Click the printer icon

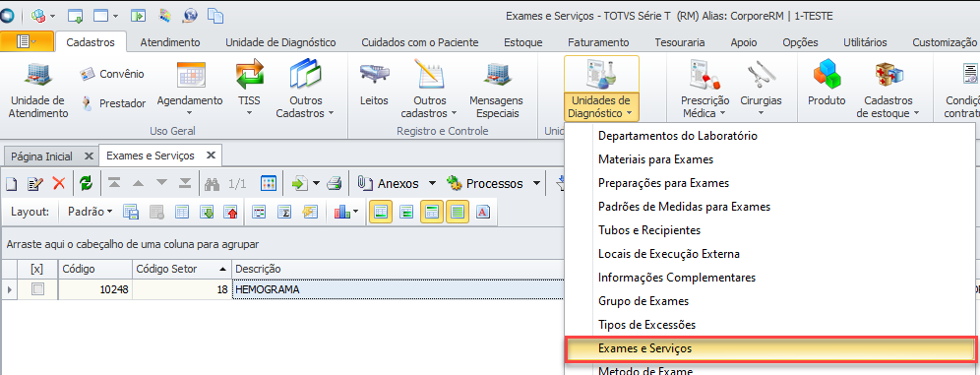point(335,184)
